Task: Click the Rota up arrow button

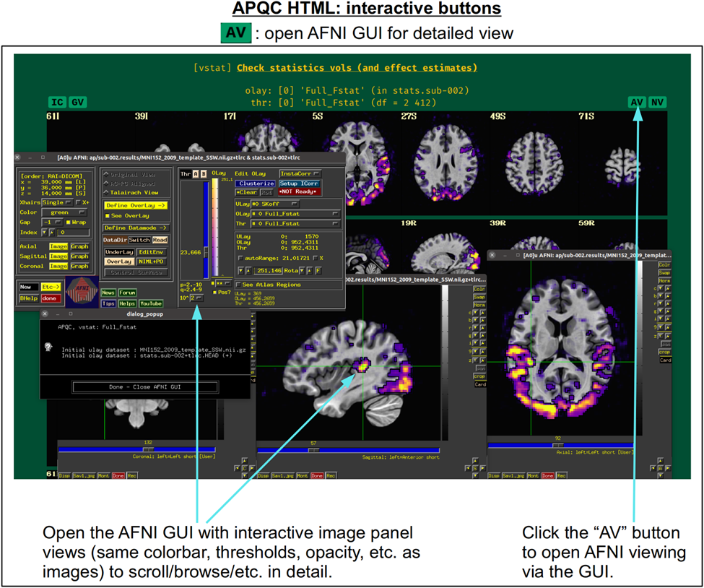Action: [310, 270]
